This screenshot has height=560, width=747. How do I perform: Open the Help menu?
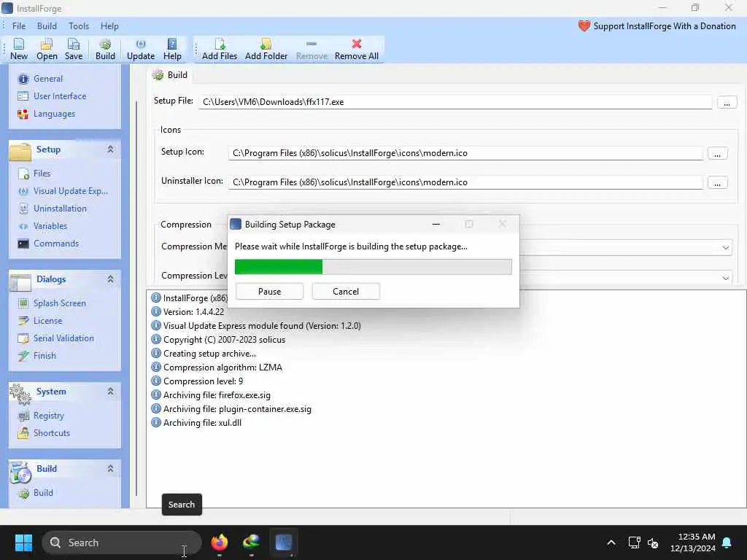(109, 26)
